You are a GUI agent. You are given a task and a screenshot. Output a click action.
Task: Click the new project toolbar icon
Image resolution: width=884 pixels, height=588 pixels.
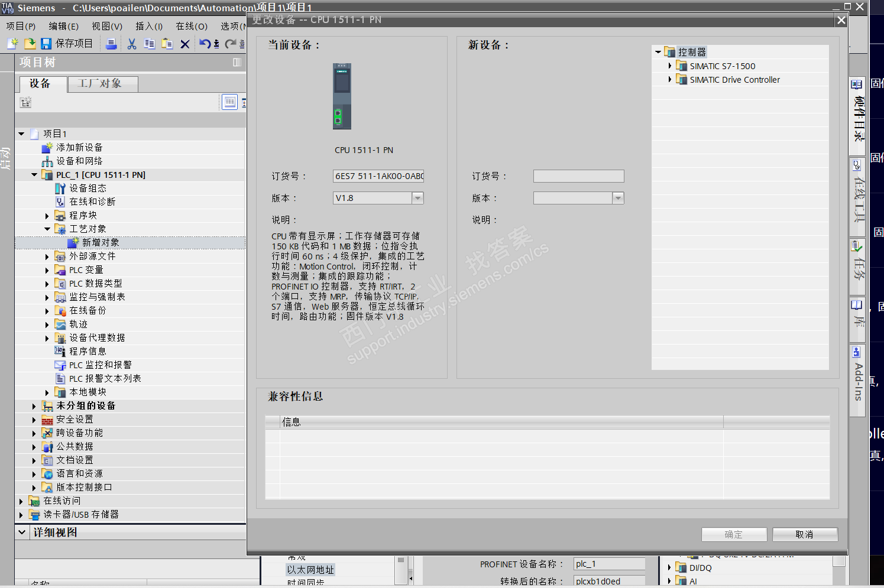[x=12, y=43]
